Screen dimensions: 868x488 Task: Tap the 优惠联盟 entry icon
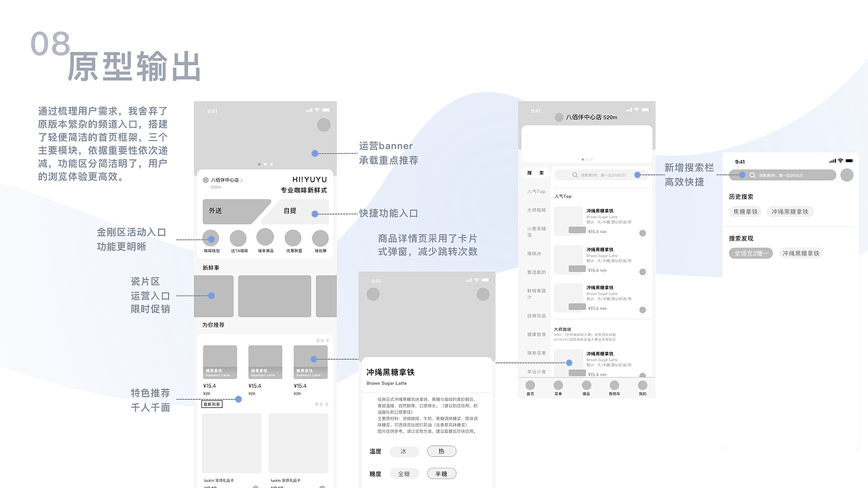pos(292,237)
